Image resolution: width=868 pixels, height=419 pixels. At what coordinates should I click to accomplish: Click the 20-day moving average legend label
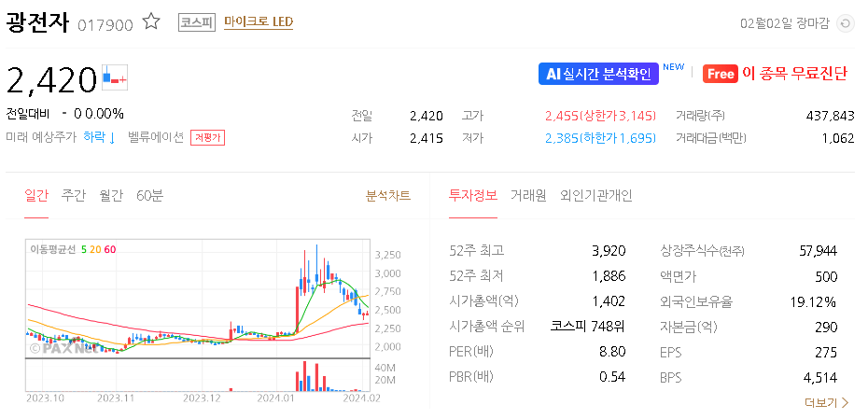click(x=94, y=250)
